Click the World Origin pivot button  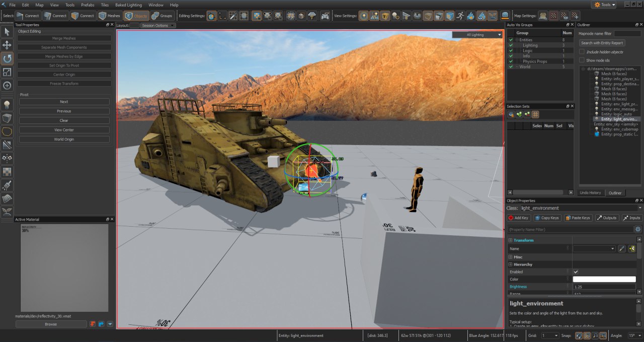pos(64,139)
